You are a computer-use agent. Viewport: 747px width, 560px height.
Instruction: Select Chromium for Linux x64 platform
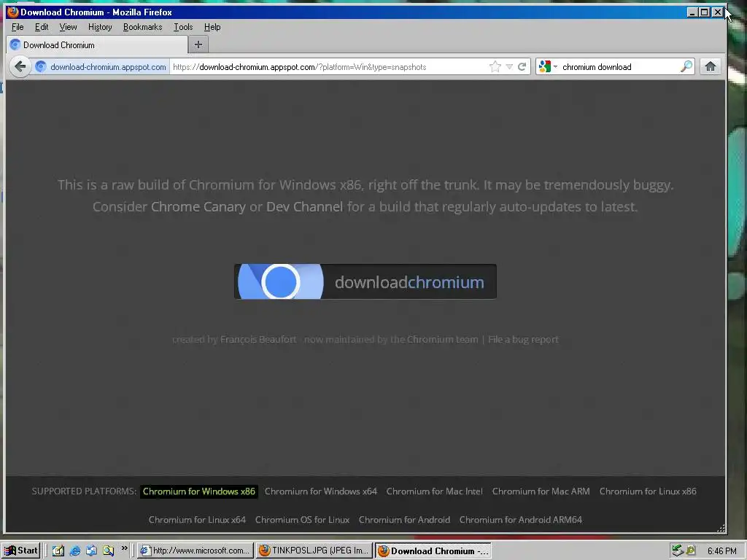coord(197,519)
